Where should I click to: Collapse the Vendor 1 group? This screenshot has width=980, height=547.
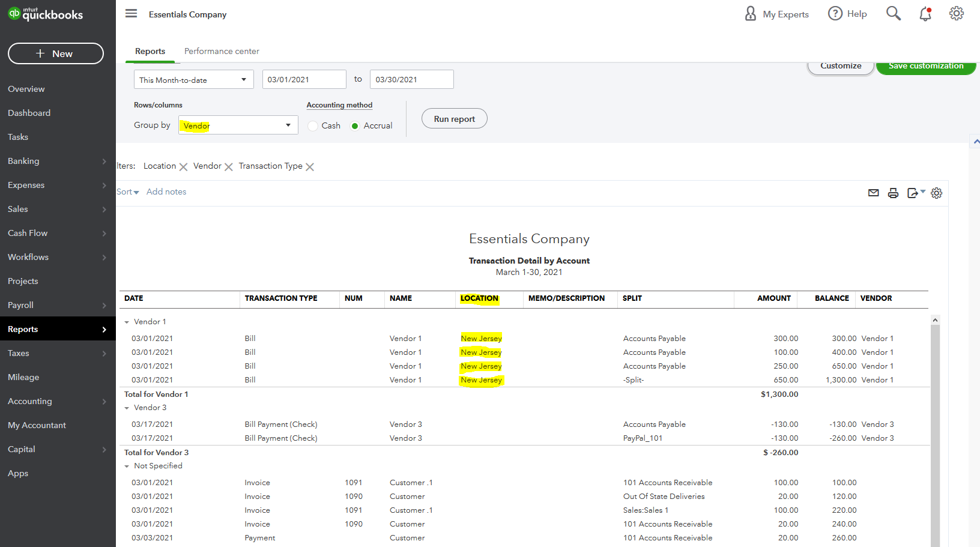pyautogui.click(x=127, y=322)
